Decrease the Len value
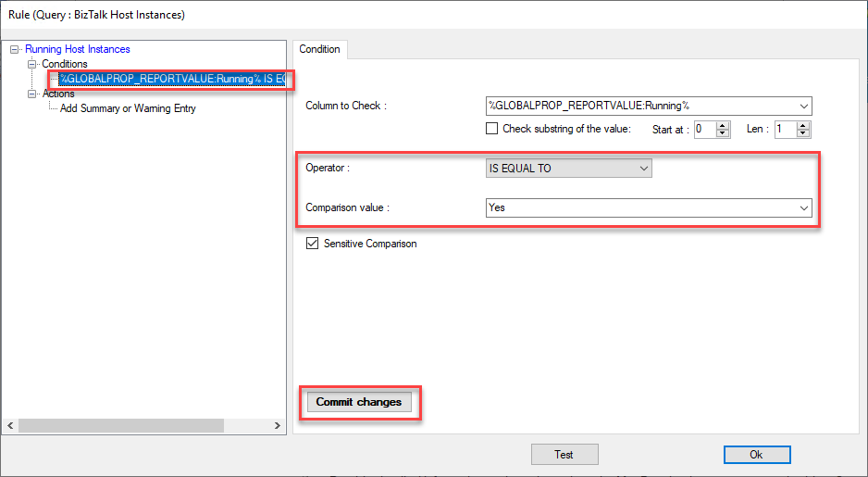The height and width of the screenshot is (477, 868). (803, 133)
